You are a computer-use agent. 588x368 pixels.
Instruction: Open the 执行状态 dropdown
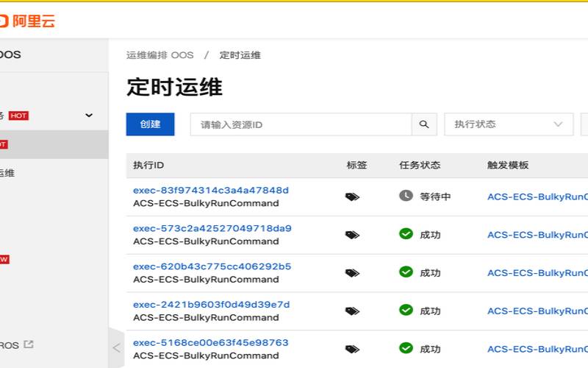(x=509, y=124)
